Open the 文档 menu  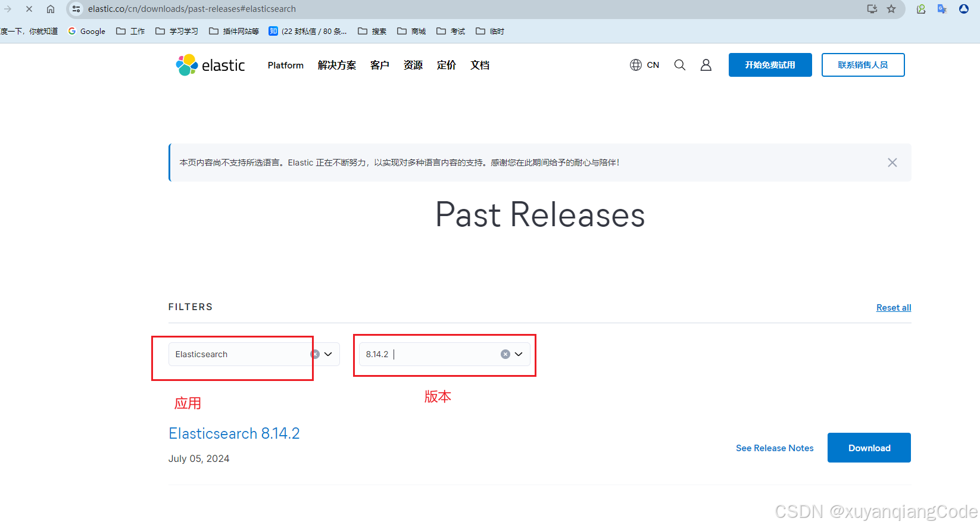(480, 65)
